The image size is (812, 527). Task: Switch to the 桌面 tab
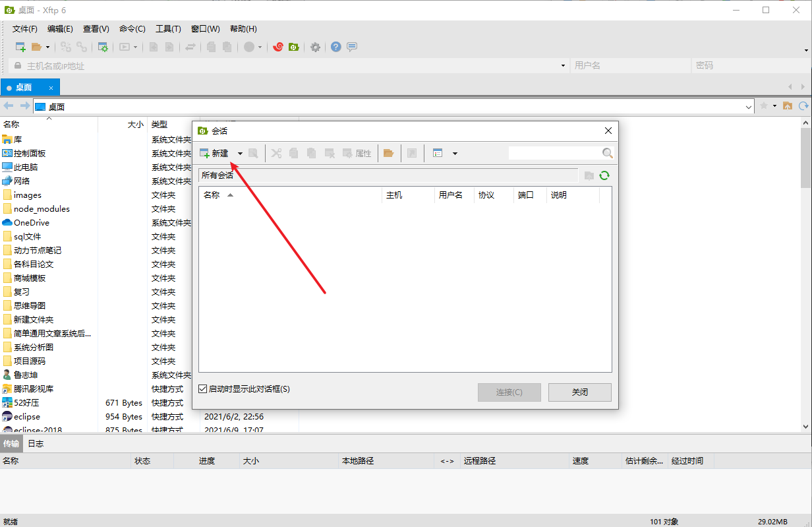pyautogui.click(x=30, y=87)
